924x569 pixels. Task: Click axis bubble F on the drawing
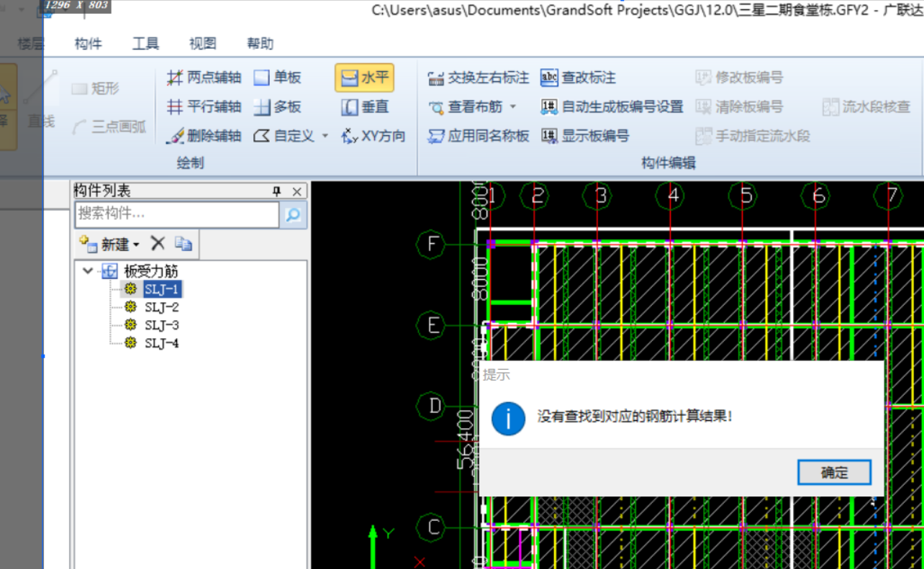click(432, 245)
